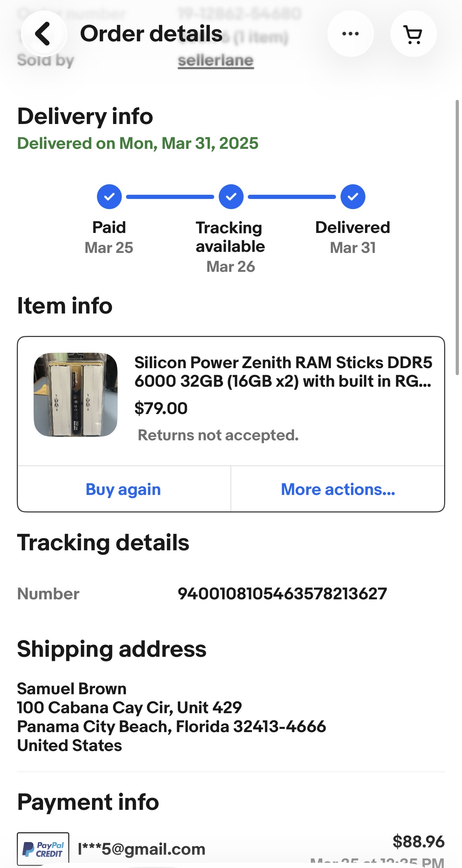Tap the Delivered on Mon, Mar 31 status
462x868 pixels.
tap(138, 143)
